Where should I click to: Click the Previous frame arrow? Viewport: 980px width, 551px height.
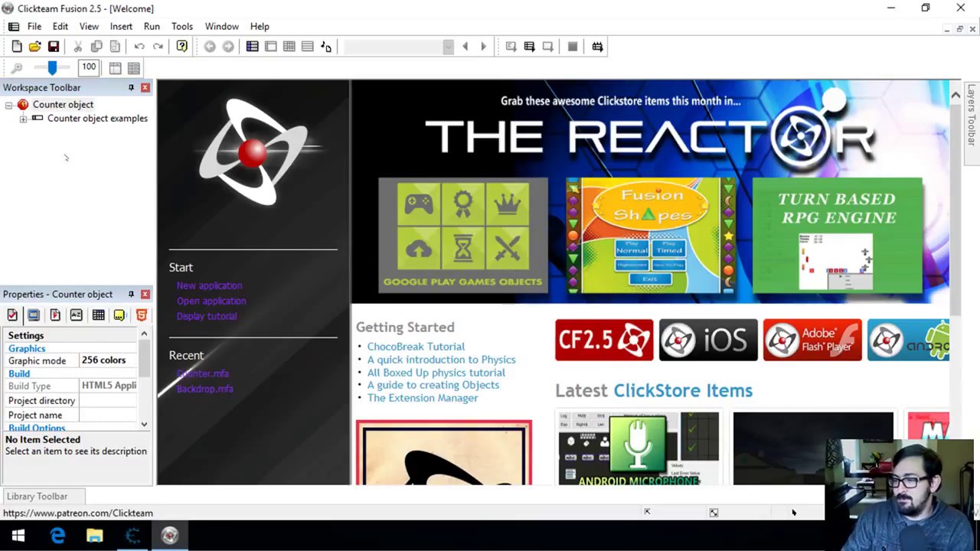point(465,47)
